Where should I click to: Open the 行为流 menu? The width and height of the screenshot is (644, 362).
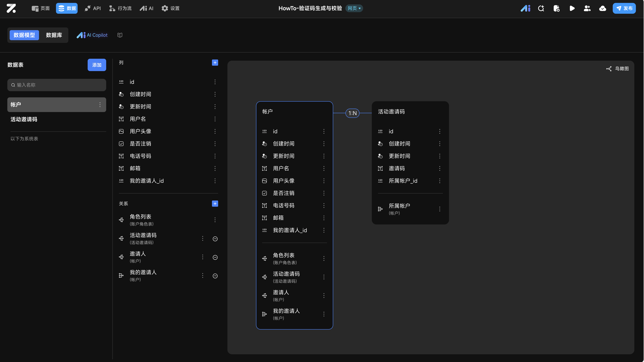click(120, 8)
